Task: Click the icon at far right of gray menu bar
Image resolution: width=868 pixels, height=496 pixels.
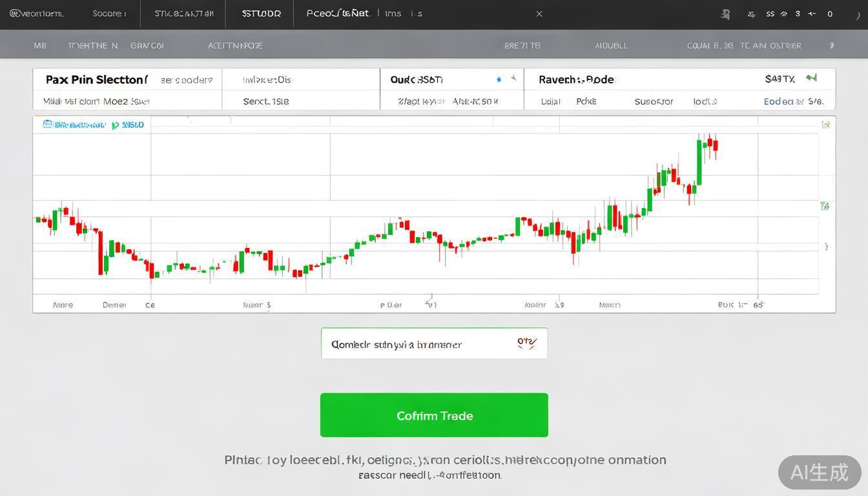Action: pos(831,45)
